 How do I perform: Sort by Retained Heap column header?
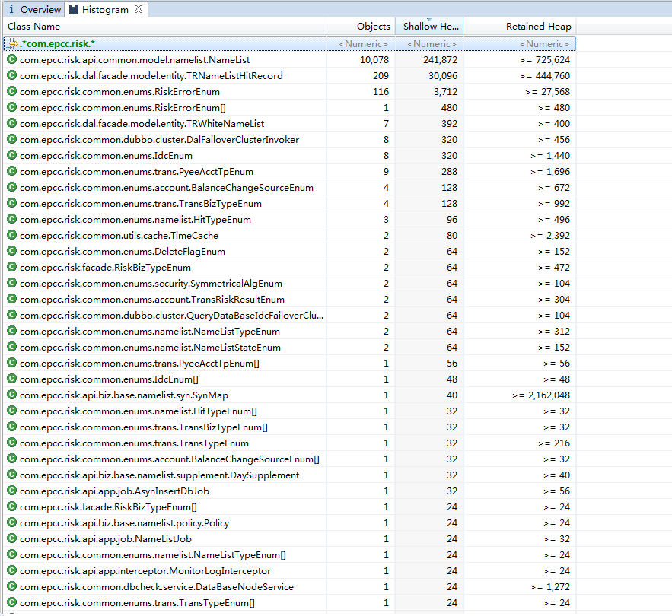pyautogui.click(x=520, y=26)
